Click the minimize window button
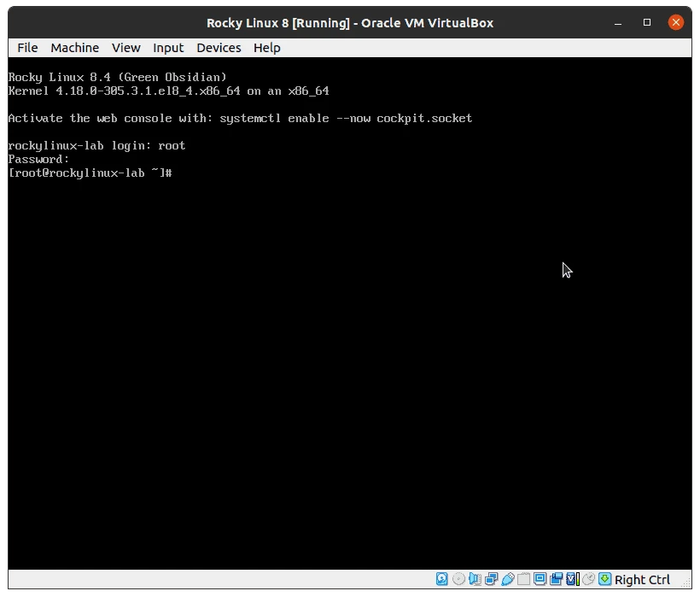The image size is (700, 597). 616,22
